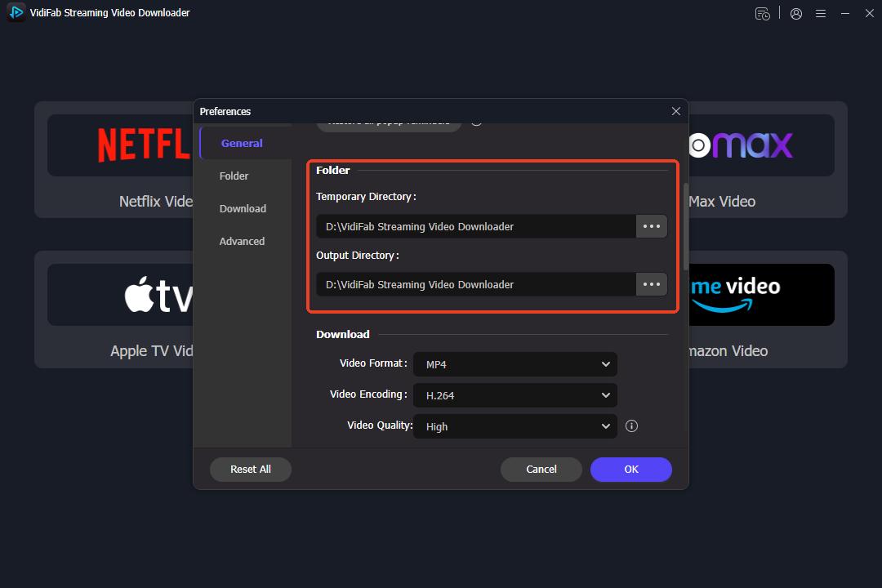Expand the Video Encoding dropdown
The width and height of the screenshot is (882, 588).
click(x=515, y=395)
